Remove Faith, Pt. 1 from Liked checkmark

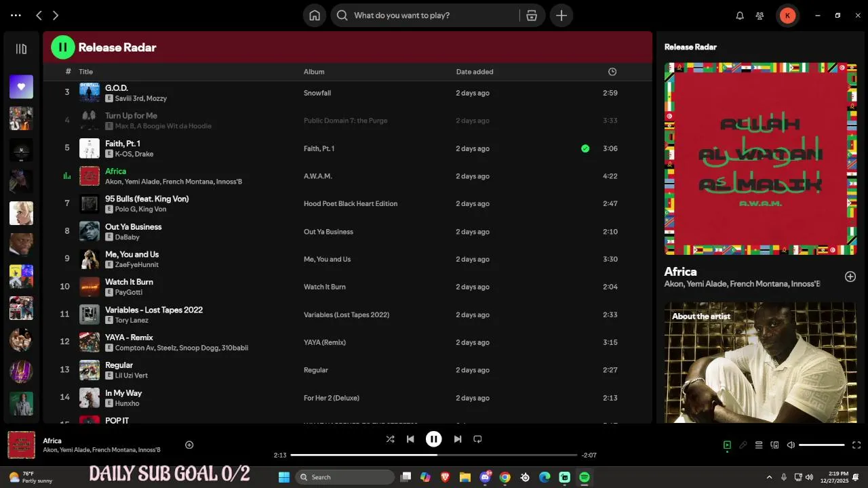point(585,148)
